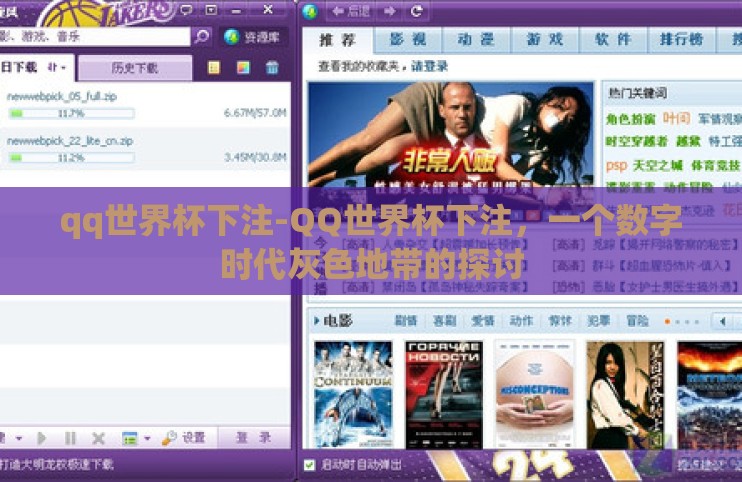Pause downloads with the pause icon
Image resolution: width=742 pixels, height=482 pixels.
(x=70, y=438)
